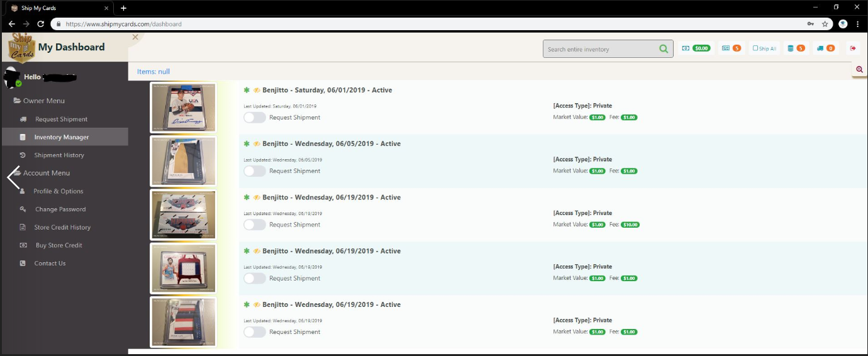Click the Ship My Cards logo

(22, 47)
